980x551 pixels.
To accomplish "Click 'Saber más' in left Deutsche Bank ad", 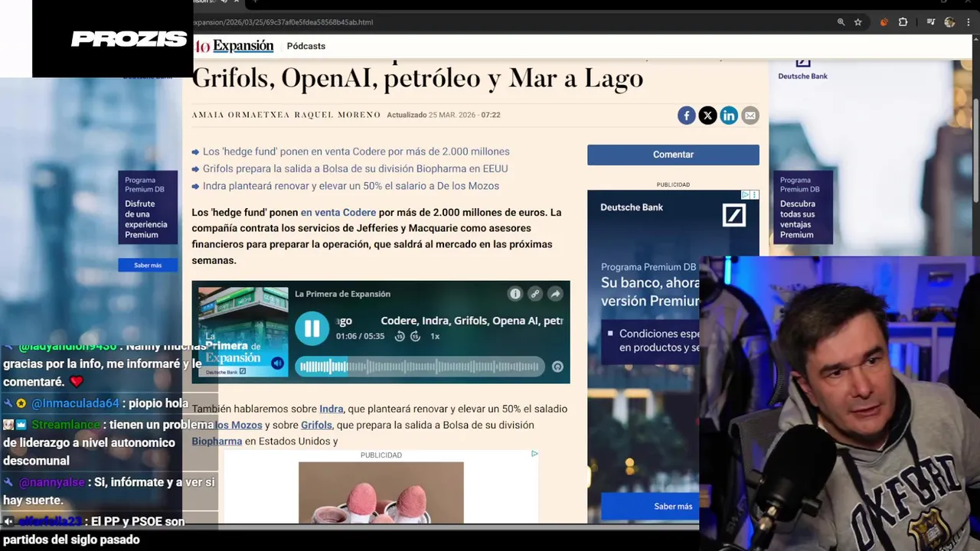I will pyautogui.click(x=148, y=266).
